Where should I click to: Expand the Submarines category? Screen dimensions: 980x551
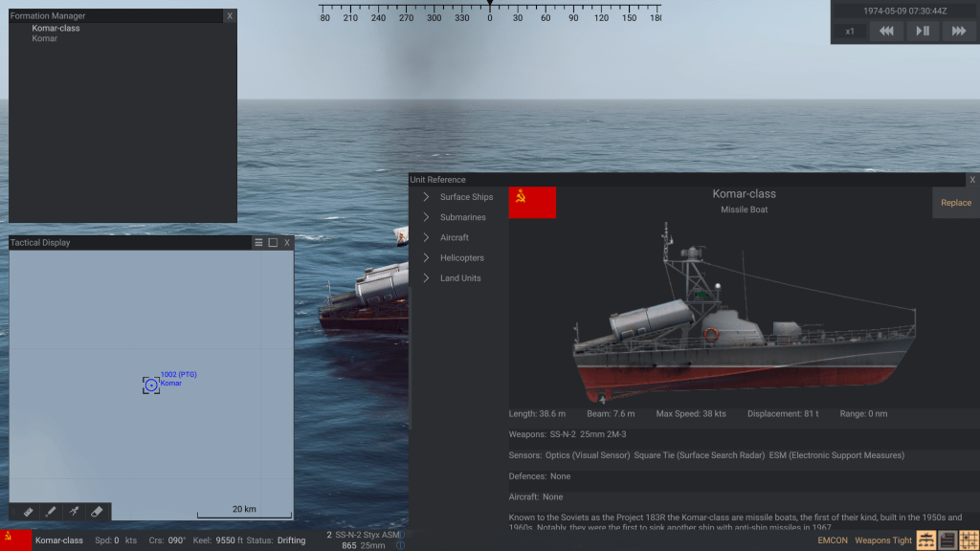pyautogui.click(x=462, y=217)
